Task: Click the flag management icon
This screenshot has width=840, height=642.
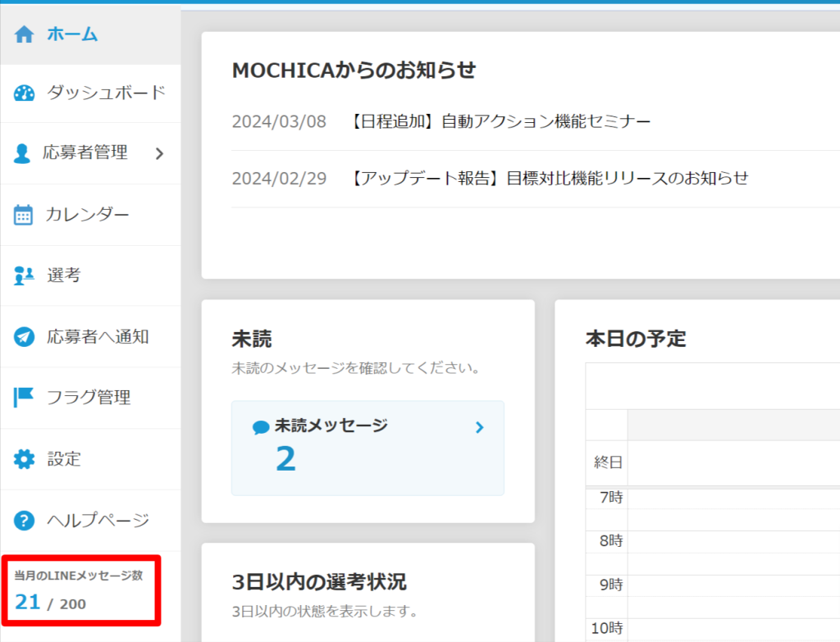Action: [x=24, y=398]
